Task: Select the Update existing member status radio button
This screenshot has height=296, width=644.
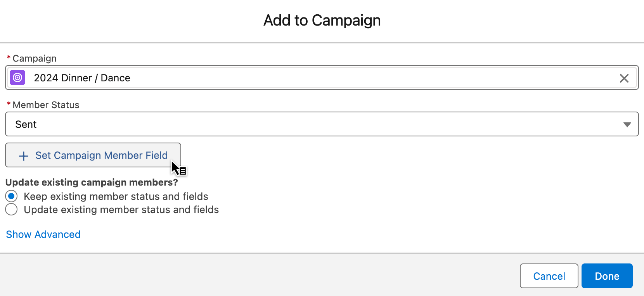Action: (12, 210)
